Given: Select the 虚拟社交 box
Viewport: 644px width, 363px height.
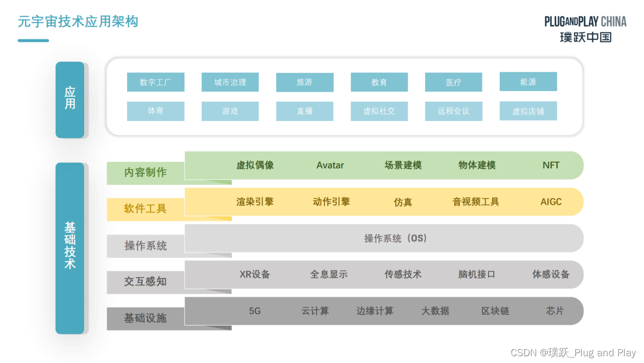Looking at the screenshot, I should point(379,111).
